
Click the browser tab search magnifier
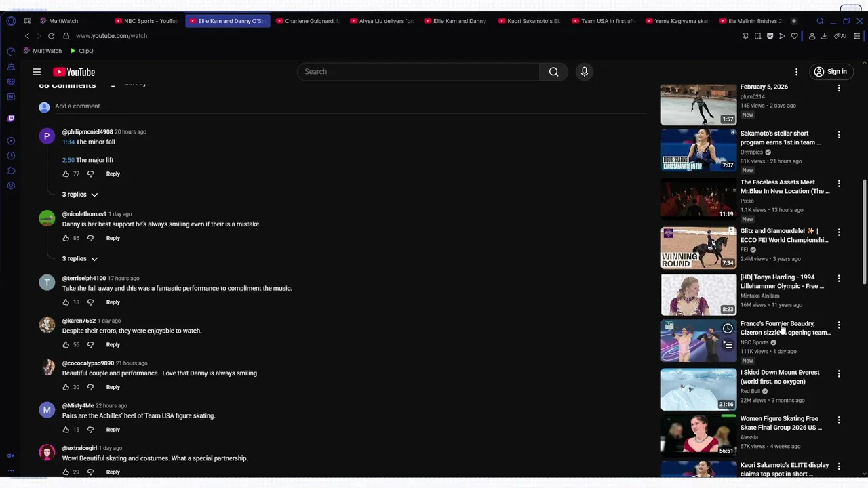(820, 21)
